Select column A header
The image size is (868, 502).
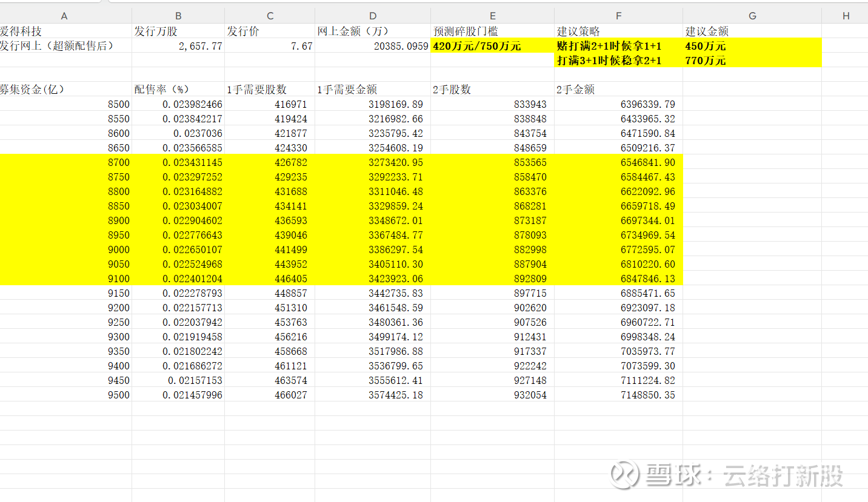coord(65,16)
